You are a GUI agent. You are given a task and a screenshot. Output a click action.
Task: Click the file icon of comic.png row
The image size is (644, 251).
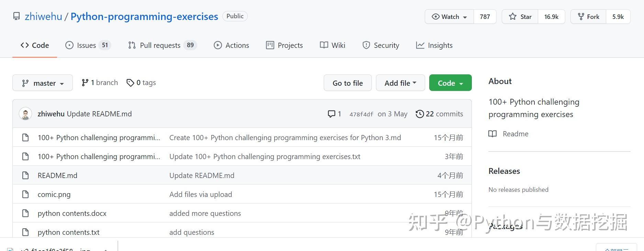(x=25, y=195)
